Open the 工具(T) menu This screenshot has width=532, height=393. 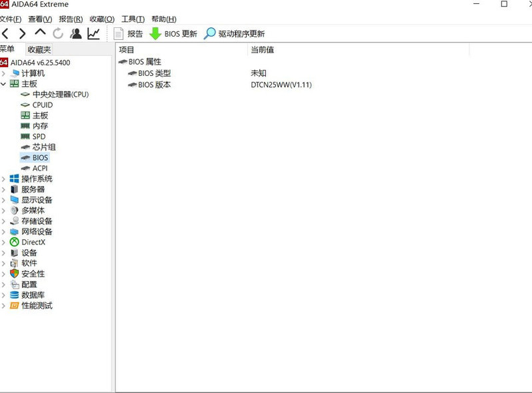133,19
